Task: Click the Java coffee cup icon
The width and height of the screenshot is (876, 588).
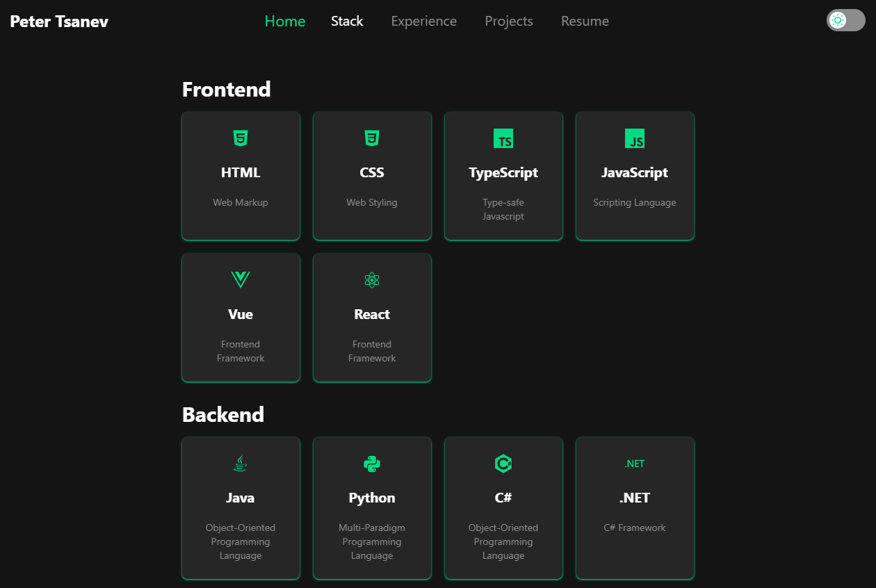Action: tap(241, 464)
